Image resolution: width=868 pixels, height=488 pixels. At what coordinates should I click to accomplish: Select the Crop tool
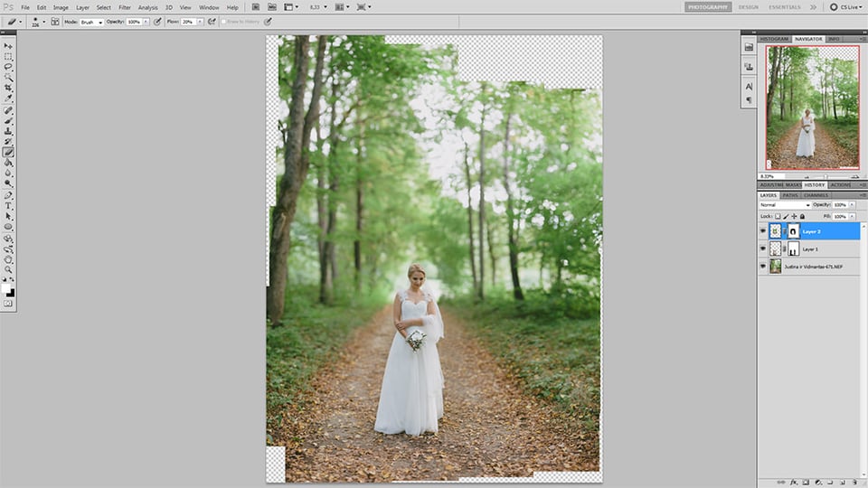[x=8, y=88]
